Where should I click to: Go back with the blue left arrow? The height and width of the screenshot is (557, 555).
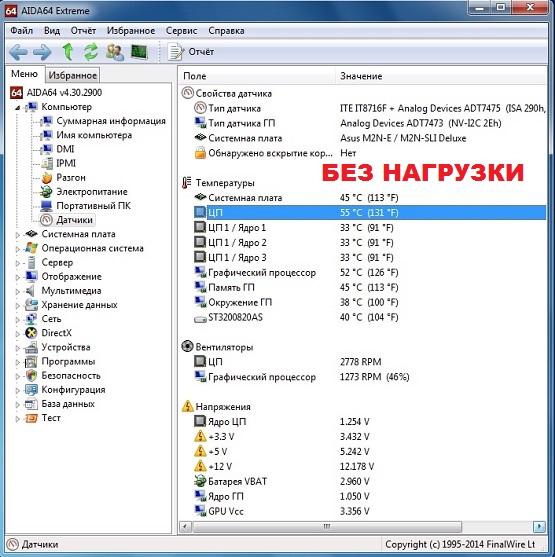click(18, 52)
